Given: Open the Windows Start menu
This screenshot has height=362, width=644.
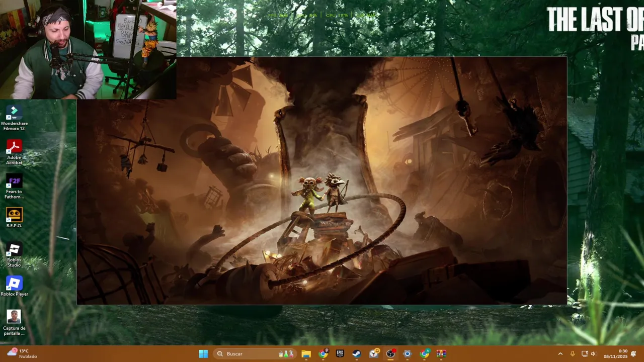Looking at the screenshot, I should (x=203, y=354).
